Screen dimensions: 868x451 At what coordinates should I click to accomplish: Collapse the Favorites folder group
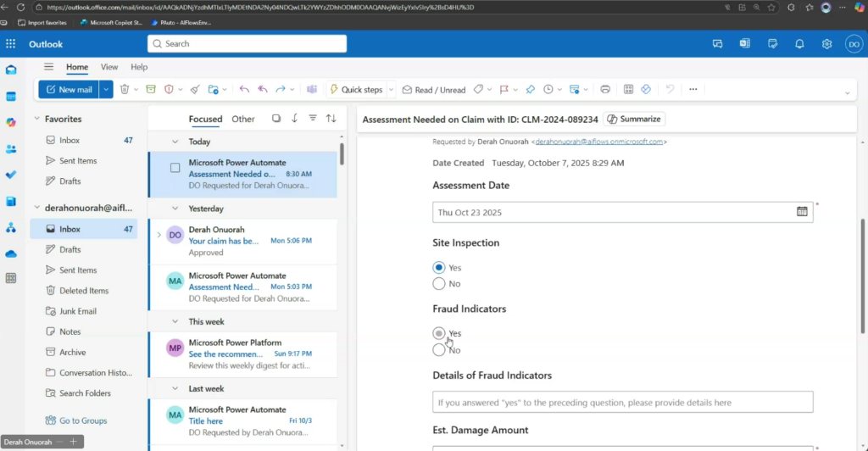coord(37,120)
